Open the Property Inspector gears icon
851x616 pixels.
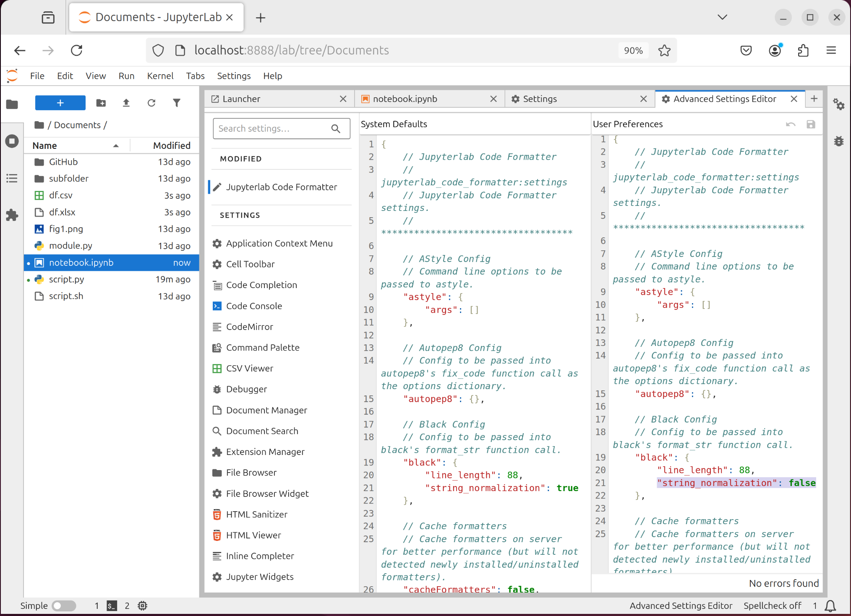838,104
